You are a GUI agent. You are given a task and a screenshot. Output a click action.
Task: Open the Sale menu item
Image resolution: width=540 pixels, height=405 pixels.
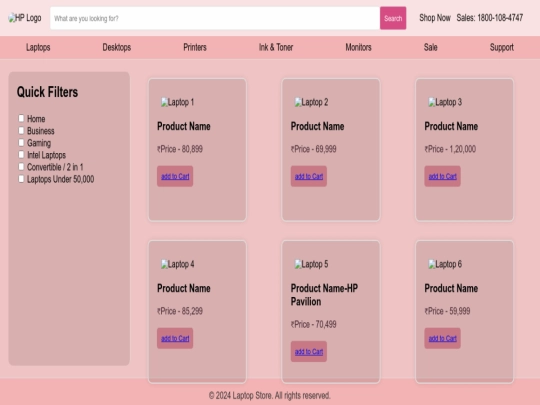pyautogui.click(x=430, y=47)
